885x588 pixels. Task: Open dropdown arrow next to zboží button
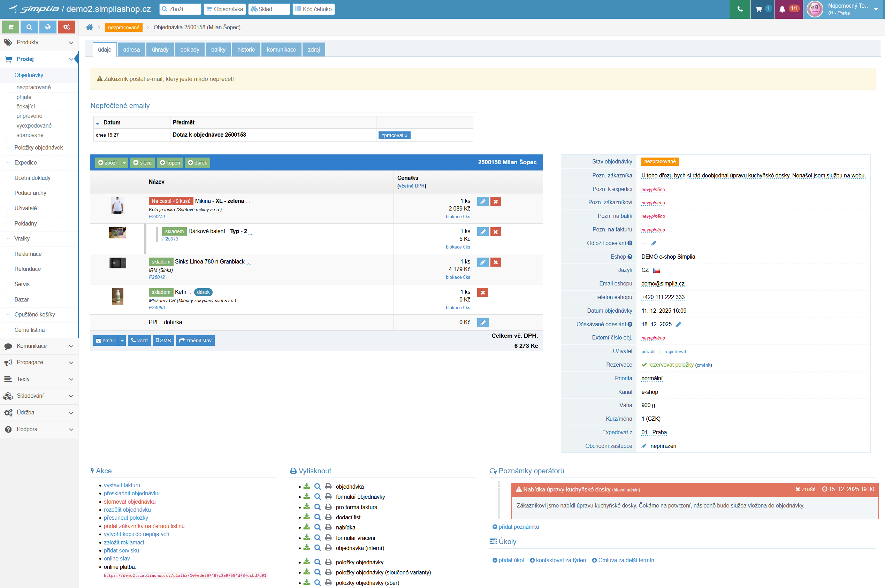[124, 163]
